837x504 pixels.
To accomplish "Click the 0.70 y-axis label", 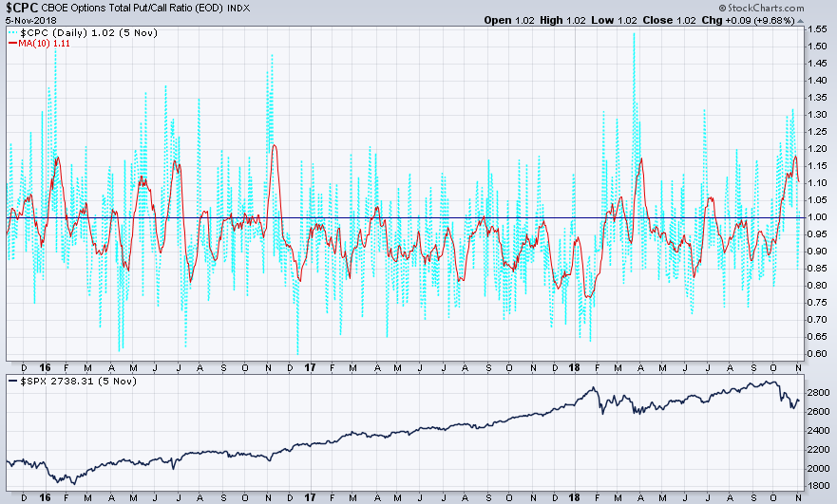I will pos(817,320).
